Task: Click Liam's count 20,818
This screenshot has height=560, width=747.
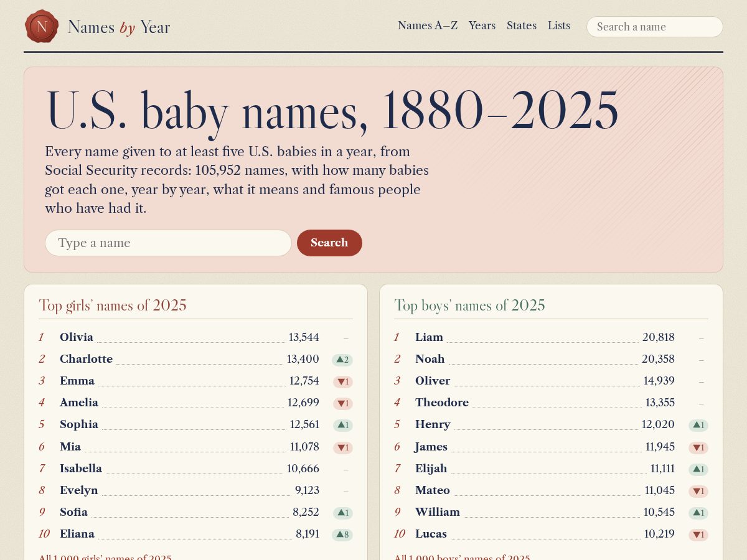Action: (x=659, y=337)
